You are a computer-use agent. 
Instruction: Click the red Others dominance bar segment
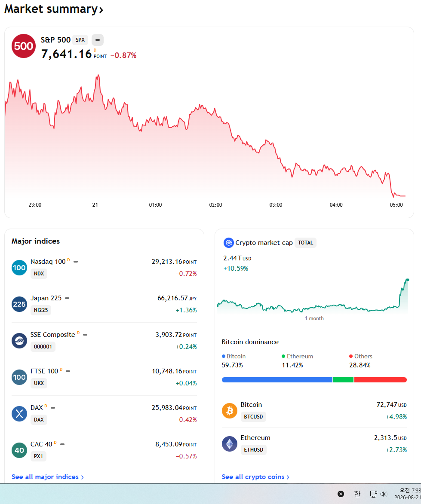click(x=381, y=380)
